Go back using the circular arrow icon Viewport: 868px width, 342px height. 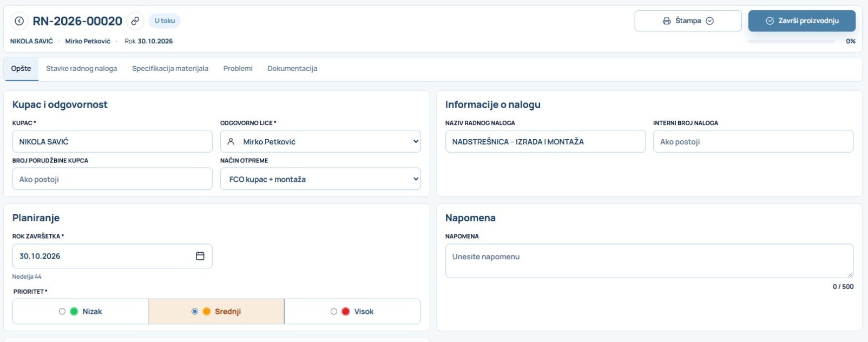[x=19, y=21]
